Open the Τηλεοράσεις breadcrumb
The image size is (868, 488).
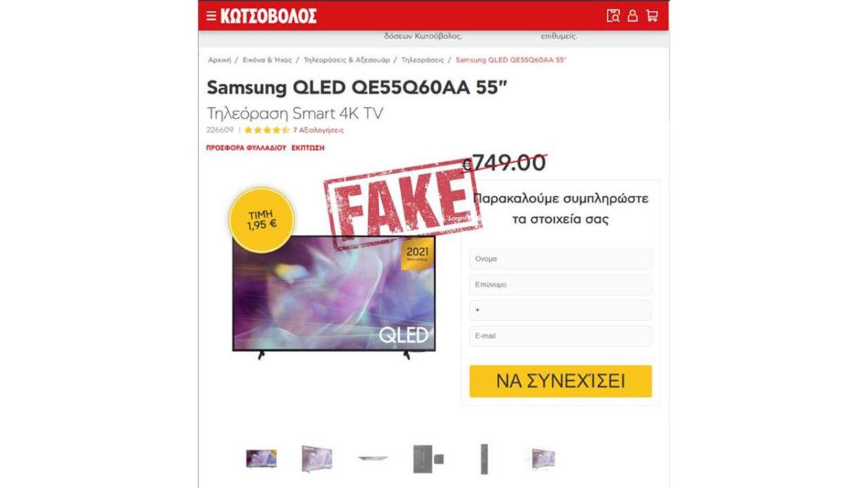click(422, 59)
